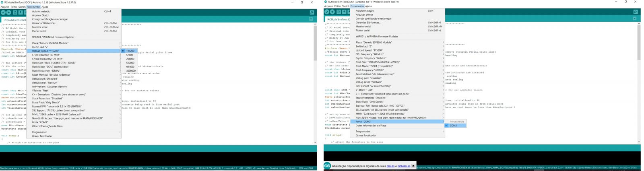Select 512000 upload speed option
Viewport: 644px width, 171px height.
[129, 63]
